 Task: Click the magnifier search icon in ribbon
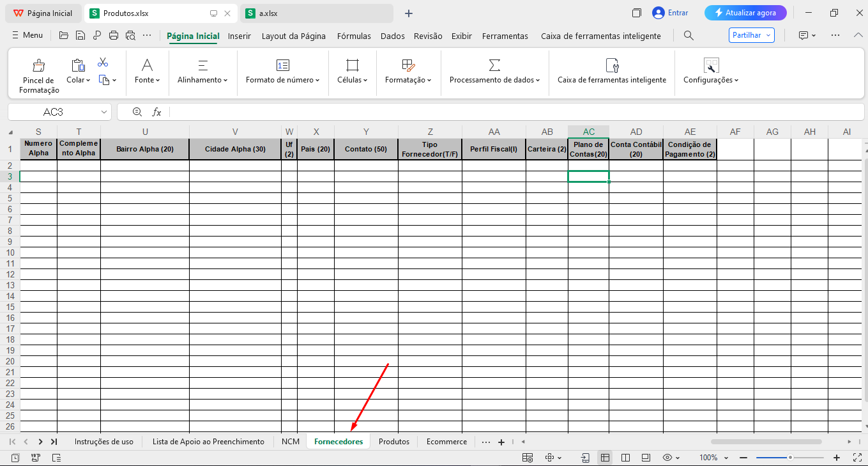click(689, 36)
